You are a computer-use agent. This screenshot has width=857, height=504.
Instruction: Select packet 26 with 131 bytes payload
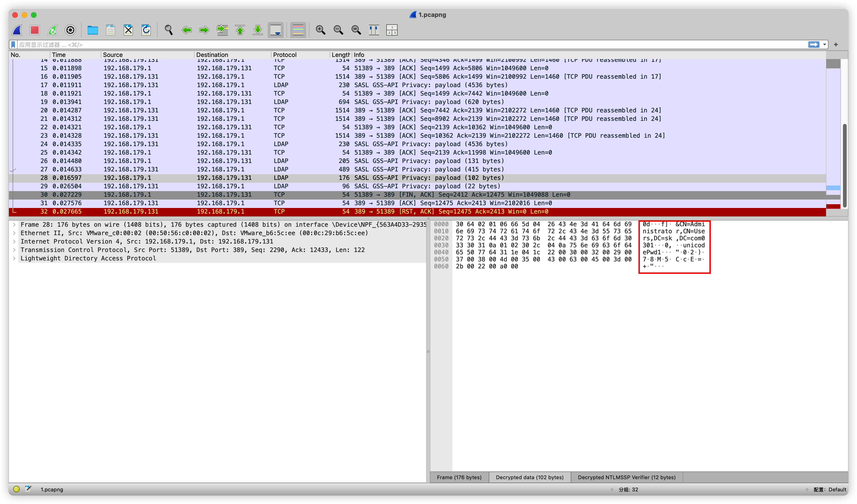[x=417, y=161]
